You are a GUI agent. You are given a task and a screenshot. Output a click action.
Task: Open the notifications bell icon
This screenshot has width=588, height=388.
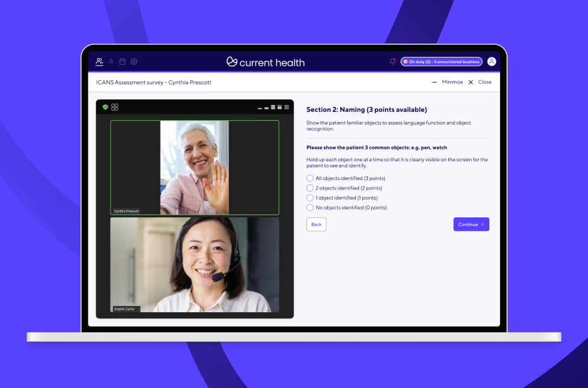pyautogui.click(x=392, y=61)
